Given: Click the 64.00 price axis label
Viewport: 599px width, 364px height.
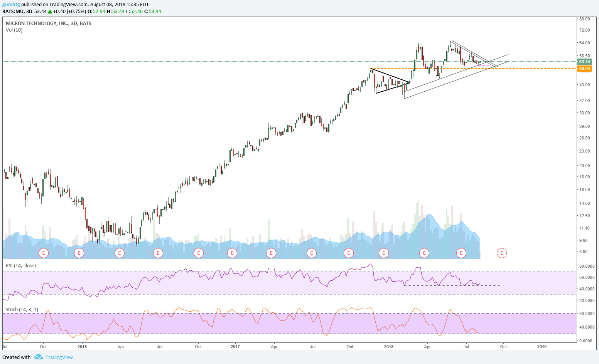Looking at the screenshot, I should [x=584, y=43].
